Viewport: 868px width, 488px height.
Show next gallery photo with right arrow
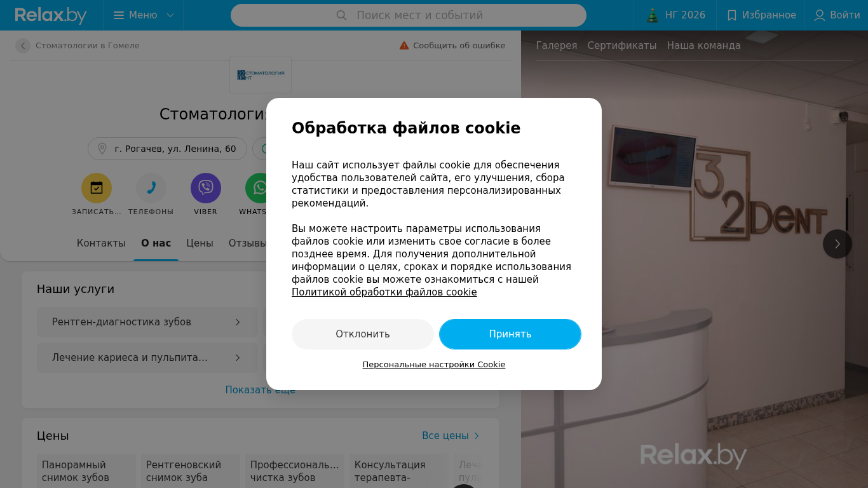click(x=837, y=244)
